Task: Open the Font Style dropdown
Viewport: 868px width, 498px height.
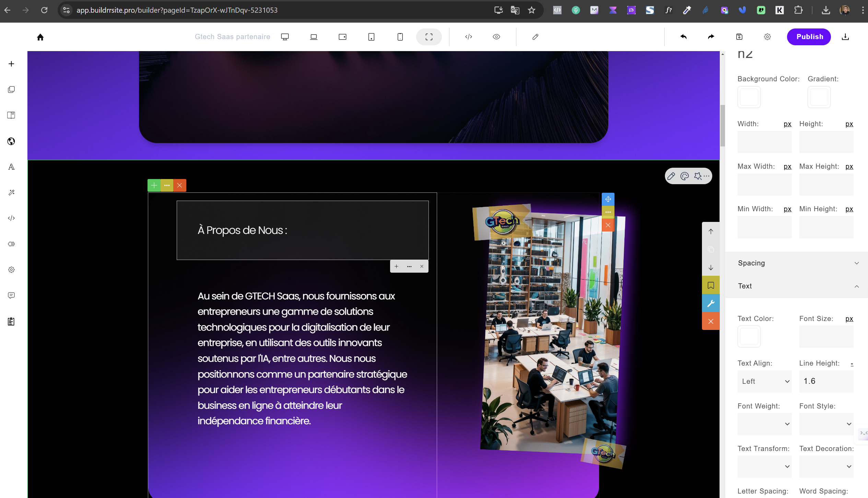Action: [x=826, y=424]
